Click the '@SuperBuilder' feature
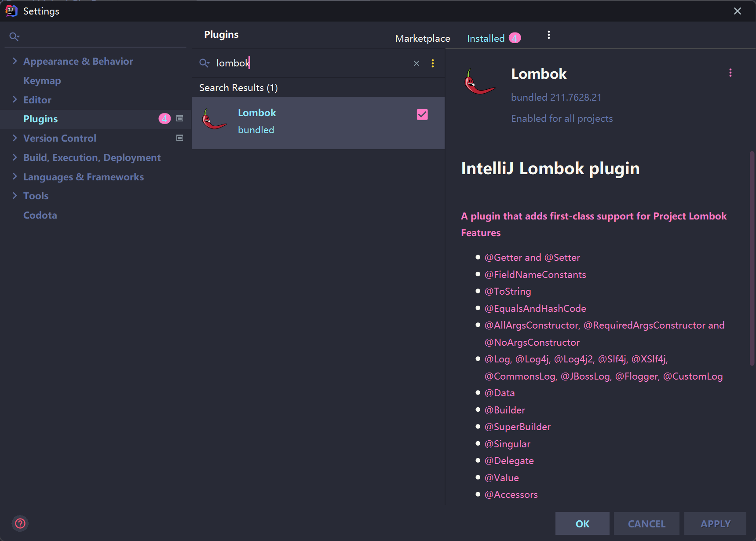 click(517, 427)
